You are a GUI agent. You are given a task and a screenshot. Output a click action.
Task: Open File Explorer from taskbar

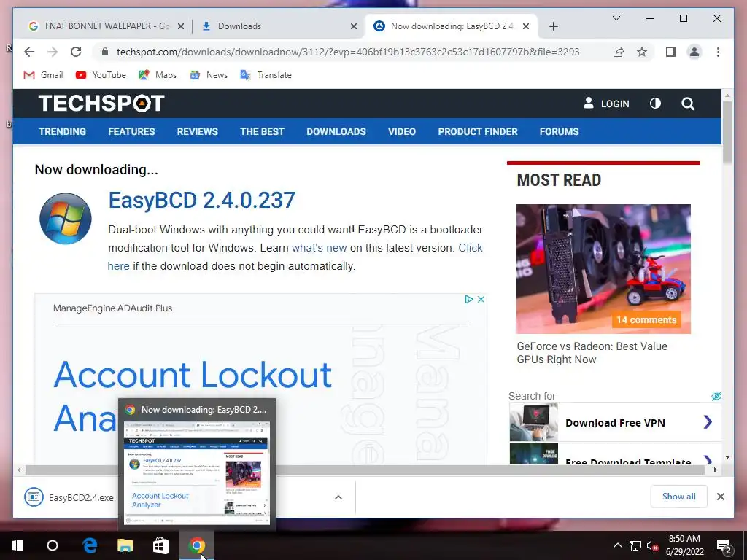pyautogui.click(x=125, y=545)
